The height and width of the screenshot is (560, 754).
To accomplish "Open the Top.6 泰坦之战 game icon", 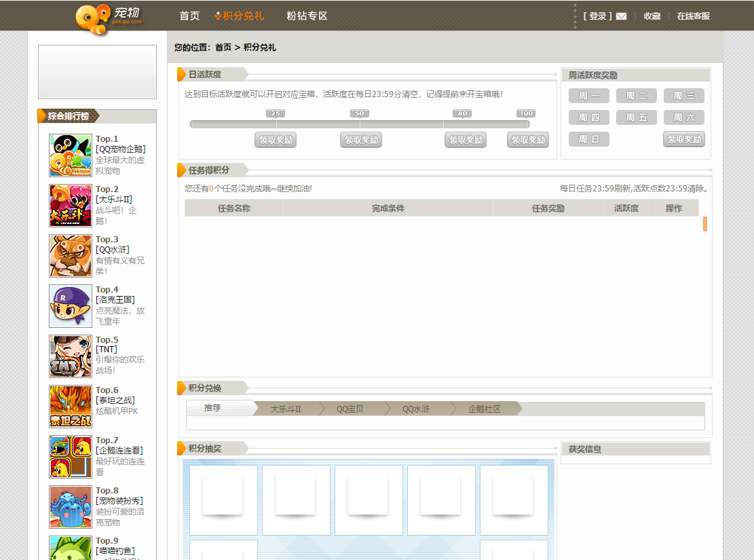I will 70,407.
